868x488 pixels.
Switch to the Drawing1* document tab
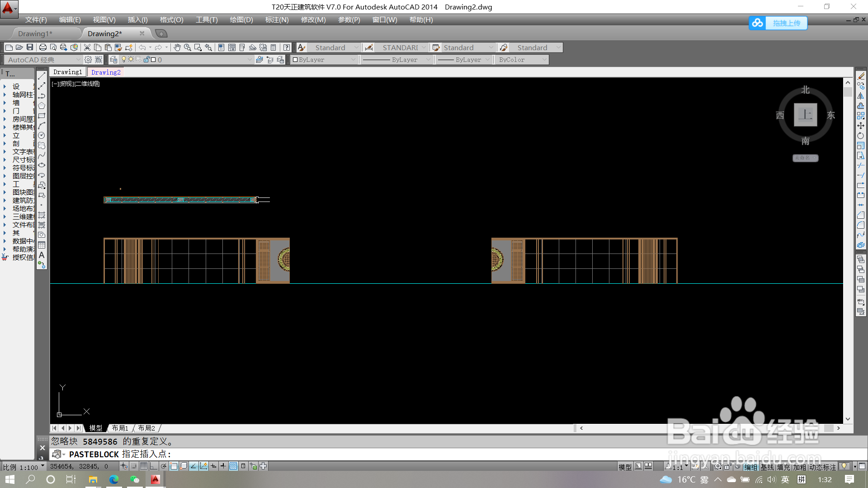click(35, 33)
